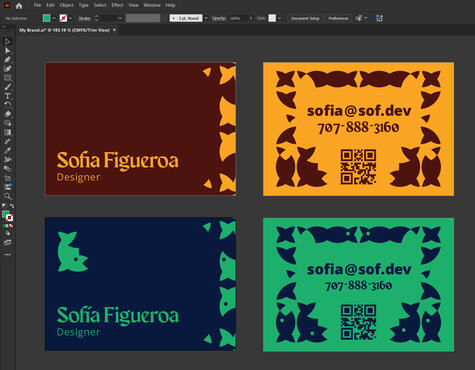The width and height of the screenshot is (475, 370).
Task: Select the Rotate tool
Action: [x=7, y=105]
